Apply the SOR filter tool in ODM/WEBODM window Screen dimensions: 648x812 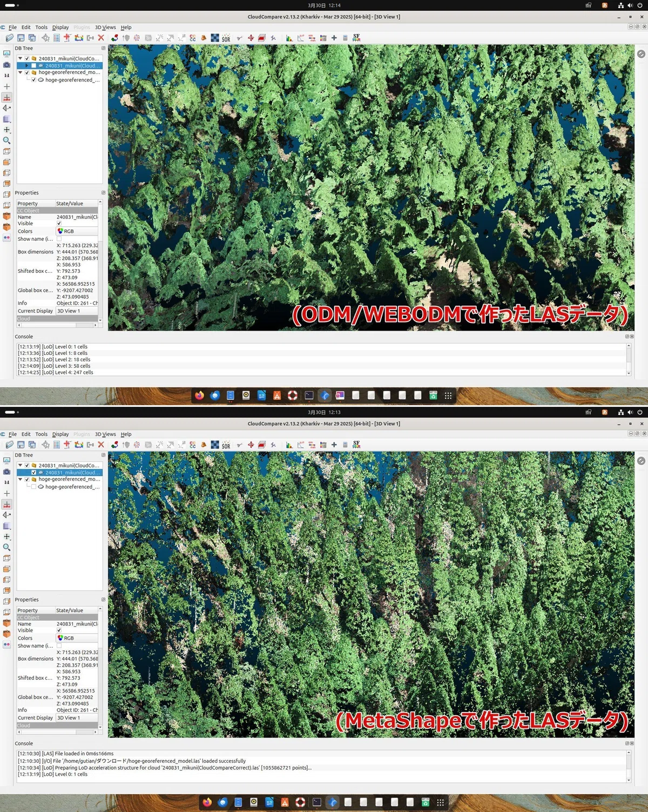(x=226, y=38)
